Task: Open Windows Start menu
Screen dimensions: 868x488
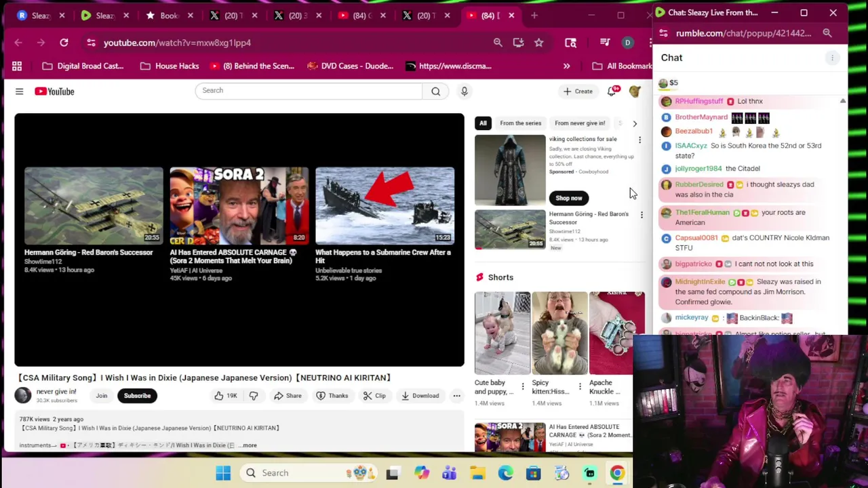Action: point(223,473)
